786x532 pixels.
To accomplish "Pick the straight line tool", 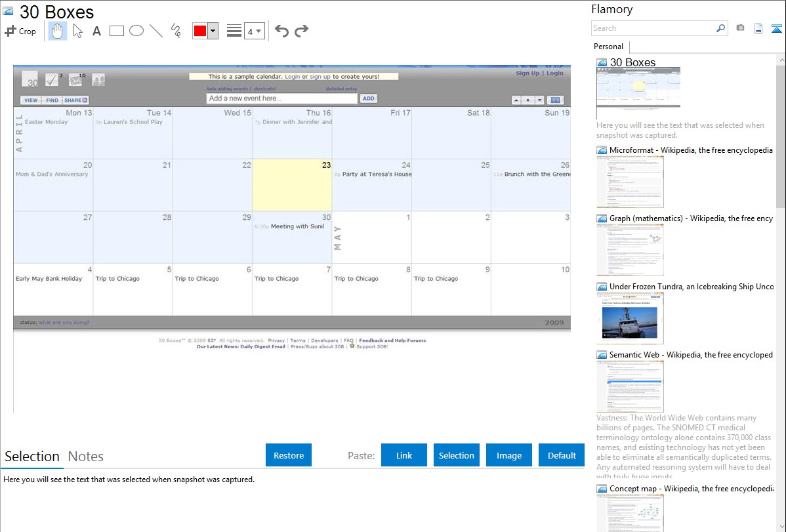I will coord(156,31).
